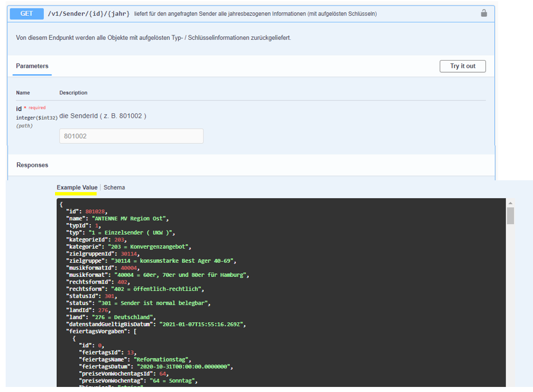Click the Description column header

pos(73,93)
